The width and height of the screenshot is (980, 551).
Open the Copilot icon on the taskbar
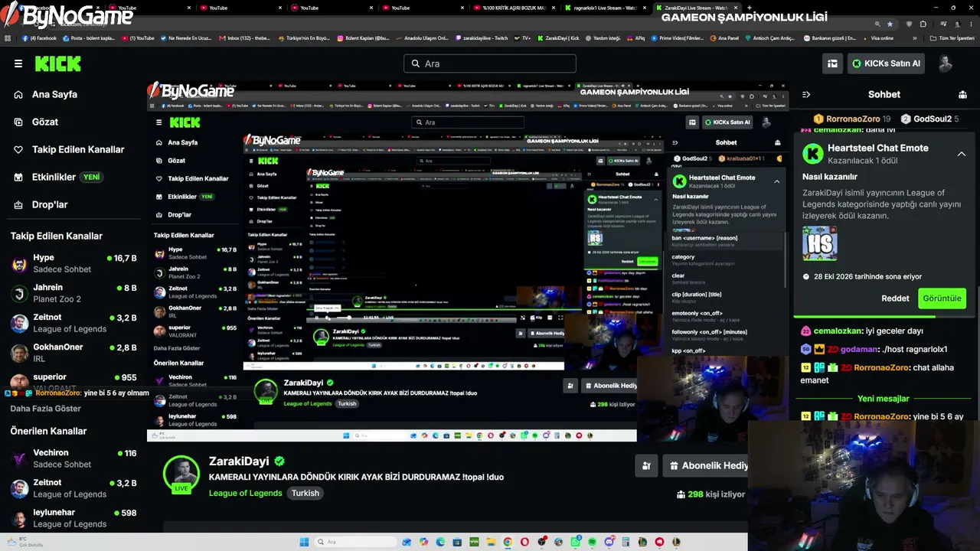click(x=423, y=542)
